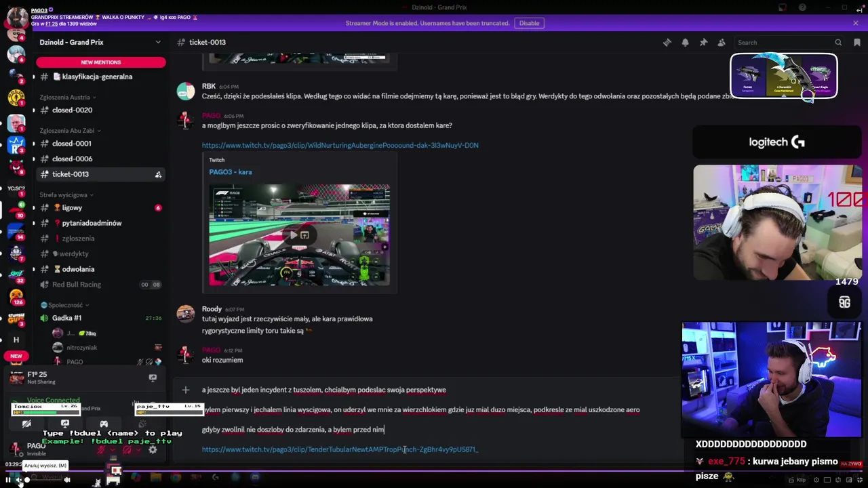Click the create invite icon on ticket-0013
This screenshot has width=868, height=488.
pyautogui.click(x=158, y=174)
